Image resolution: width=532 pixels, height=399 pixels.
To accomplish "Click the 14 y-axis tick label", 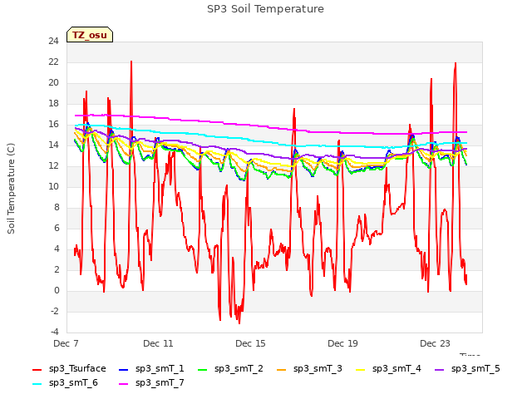I will 53,145.
